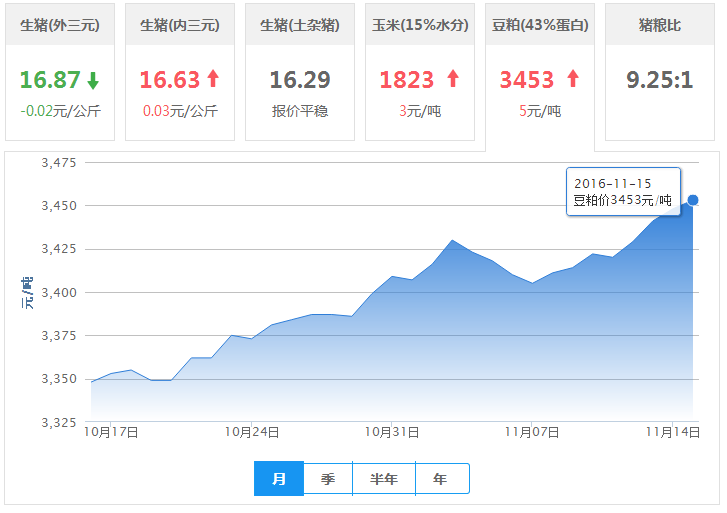Click the 9.25:1 ratio value
The image size is (727, 513).
click(660, 80)
